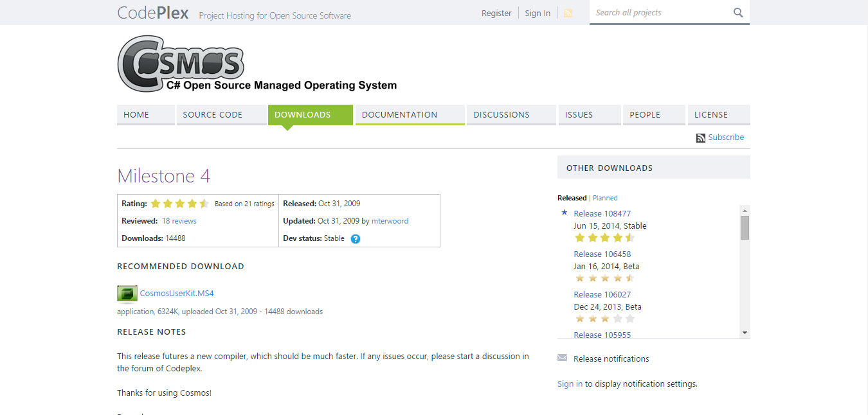The height and width of the screenshot is (415, 868).
Task: Open Release 106458 from Other Downloads
Action: point(602,254)
